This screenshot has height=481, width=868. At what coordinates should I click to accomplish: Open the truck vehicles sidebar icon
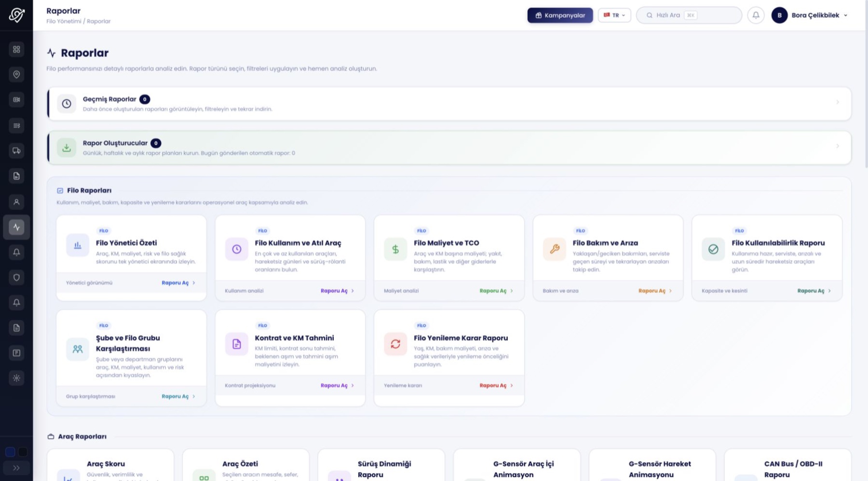(x=16, y=151)
